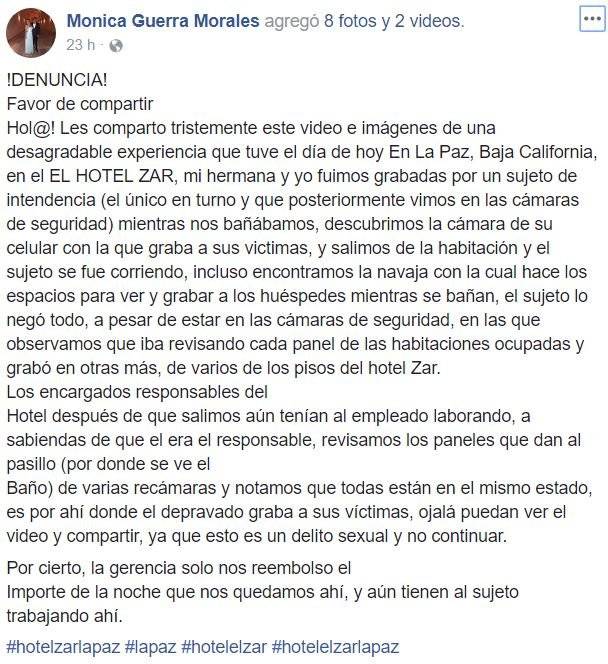Open the 8 fotos y 2 videos link
Viewport: 608px width, 664px height.
[x=392, y=21]
